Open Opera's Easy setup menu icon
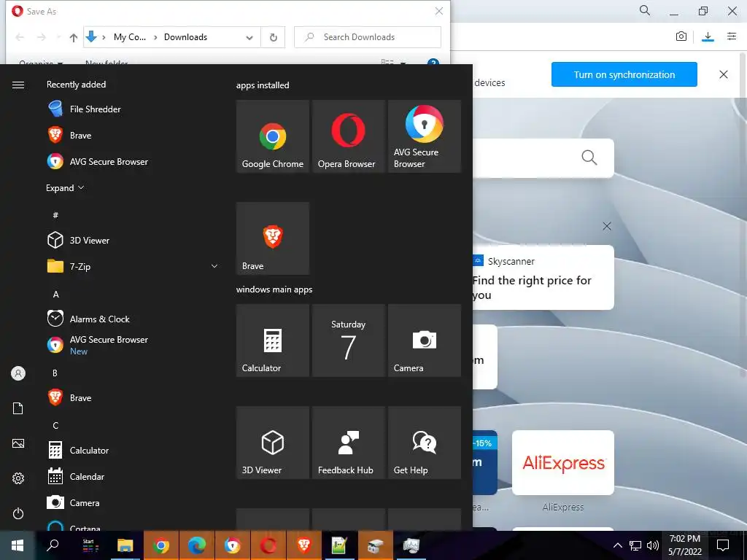Image resolution: width=747 pixels, height=560 pixels. point(732,36)
